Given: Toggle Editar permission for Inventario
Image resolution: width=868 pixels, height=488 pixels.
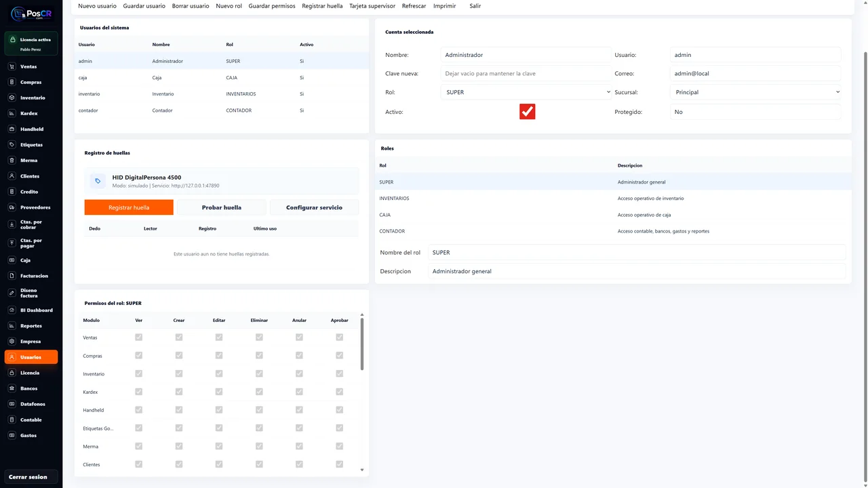Looking at the screenshot, I should (219, 373).
